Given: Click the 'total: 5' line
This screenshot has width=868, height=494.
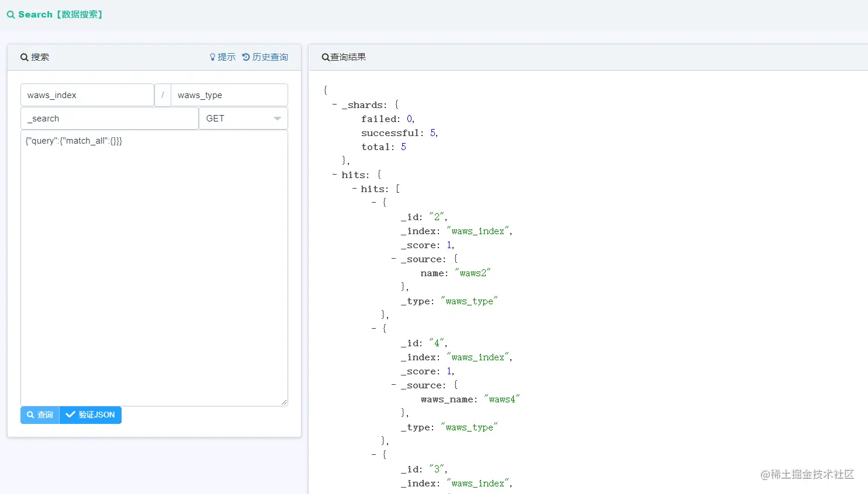Looking at the screenshot, I should (x=384, y=147).
